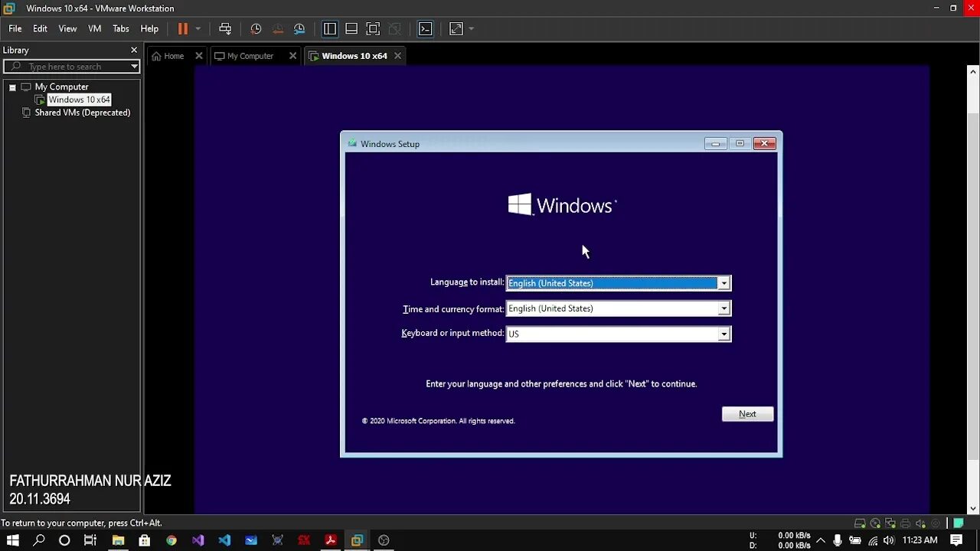The width and height of the screenshot is (980, 551).
Task: Open the Tabs menu
Action: (x=121, y=29)
